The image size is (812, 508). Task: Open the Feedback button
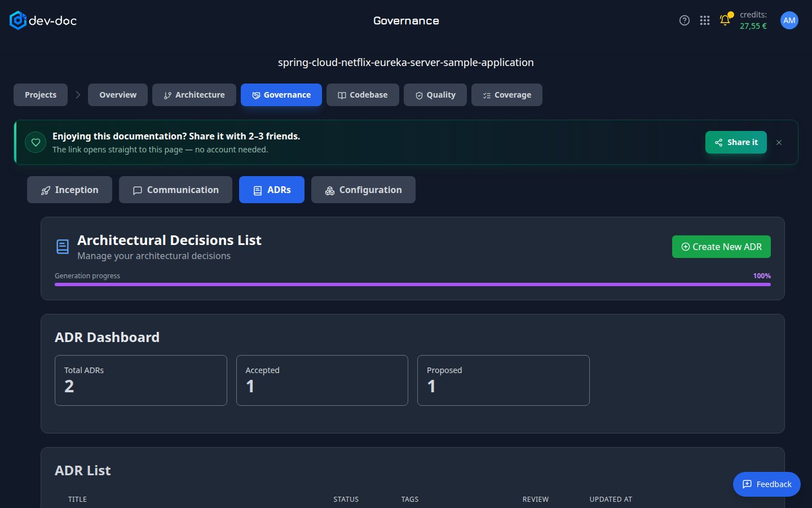click(767, 484)
